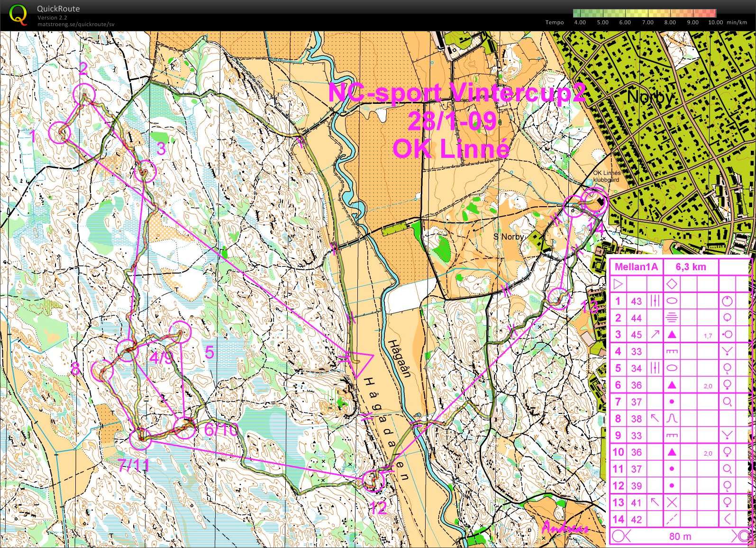Viewport: 756px width, 548px height.
Task: Click the OK Linné heading on the map
Action: pos(451,149)
